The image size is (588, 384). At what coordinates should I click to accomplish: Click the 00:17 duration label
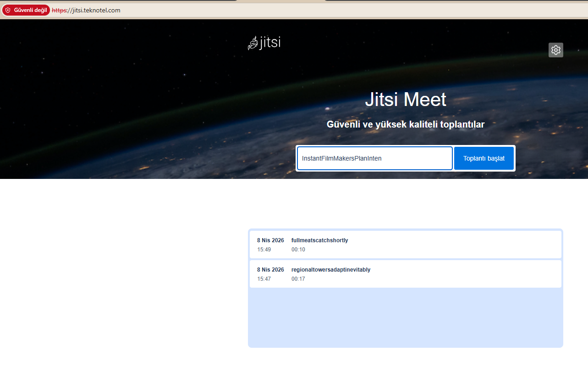(x=298, y=279)
